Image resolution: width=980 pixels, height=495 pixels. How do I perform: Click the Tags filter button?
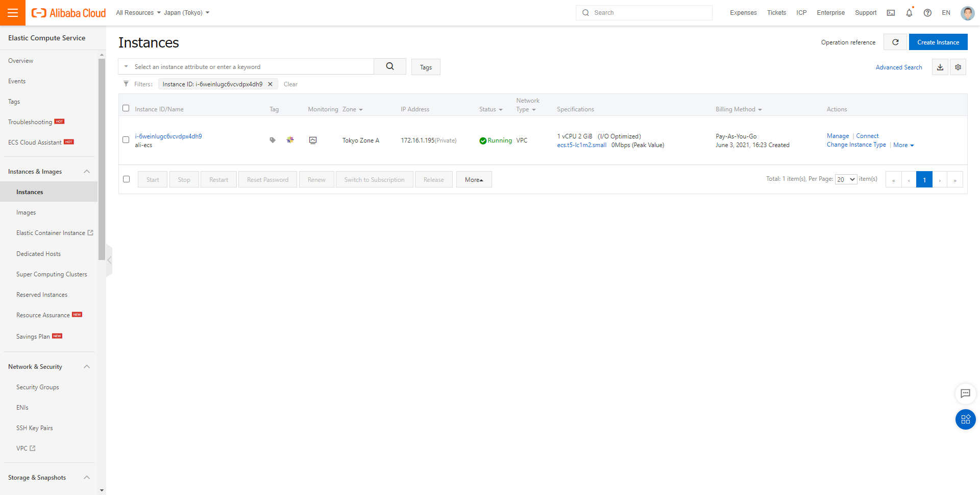[x=426, y=67]
